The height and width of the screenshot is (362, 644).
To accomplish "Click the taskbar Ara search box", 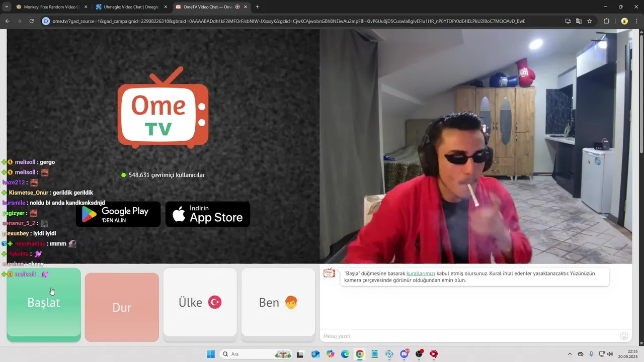I will tap(257, 354).
